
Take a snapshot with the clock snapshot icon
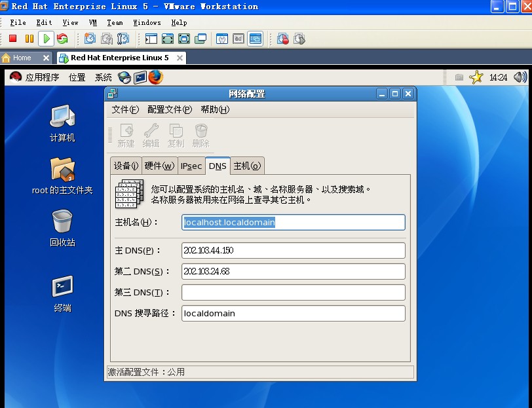(90, 39)
